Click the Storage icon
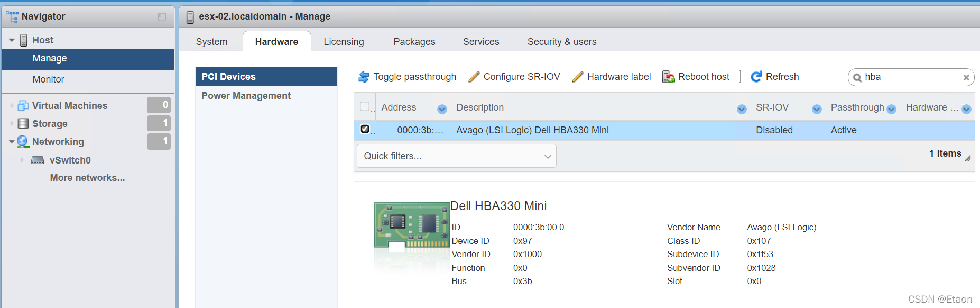Image resolution: width=980 pixels, height=308 pixels. (23, 123)
